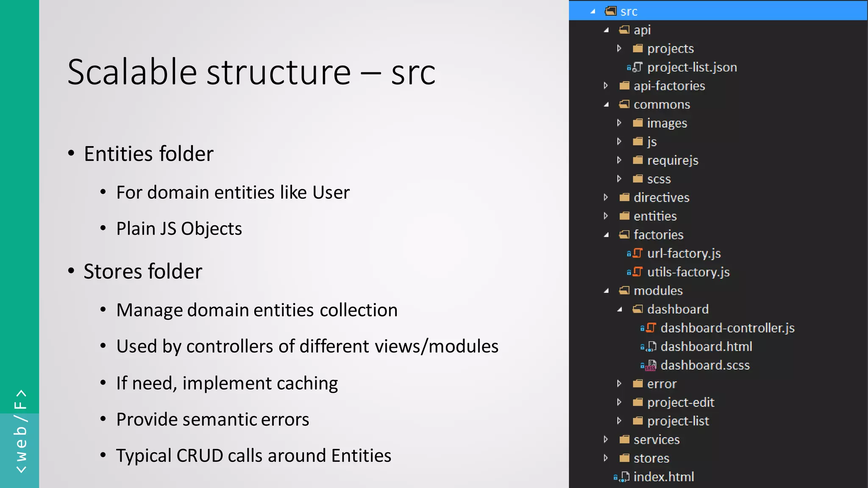Collapse the src root folder arrow
The width and height of the screenshot is (868, 488).
593,11
